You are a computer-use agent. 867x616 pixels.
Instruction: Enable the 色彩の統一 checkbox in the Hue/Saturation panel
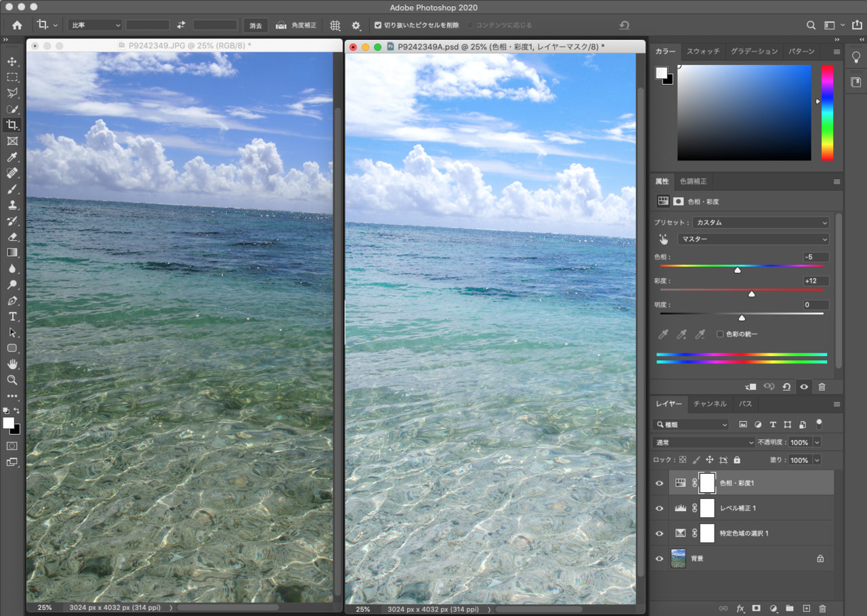click(721, 334)
